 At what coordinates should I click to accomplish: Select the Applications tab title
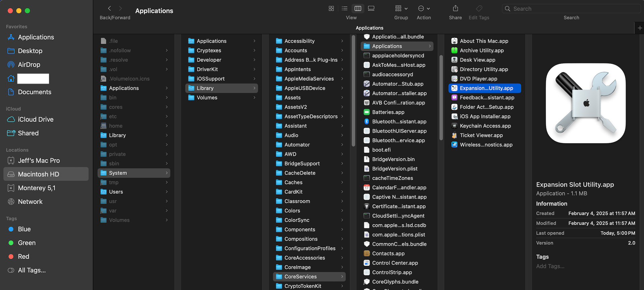click(x=369, y=28)
